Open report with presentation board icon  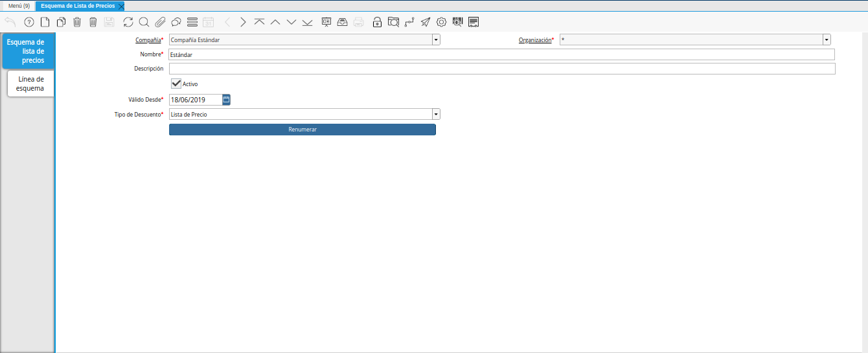click(326, 22)
